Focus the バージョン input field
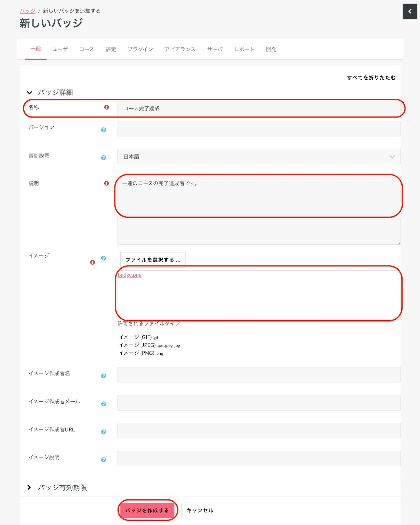This screenshot has width=420, height=525. [259, 129]
